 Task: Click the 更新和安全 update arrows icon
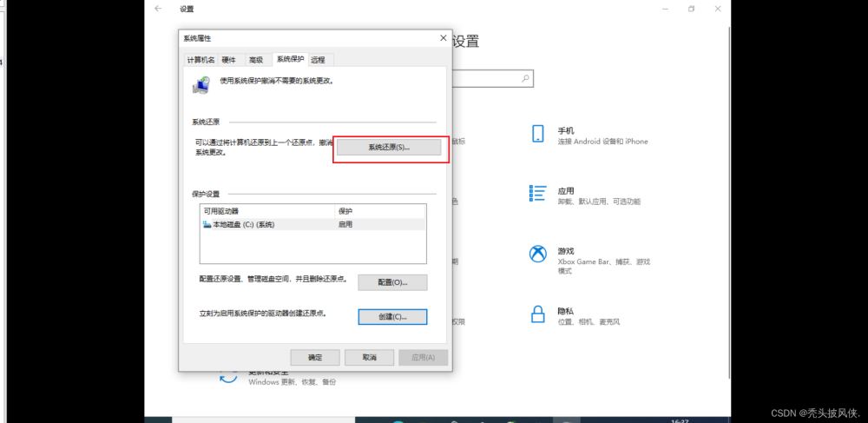pos(228,374)
